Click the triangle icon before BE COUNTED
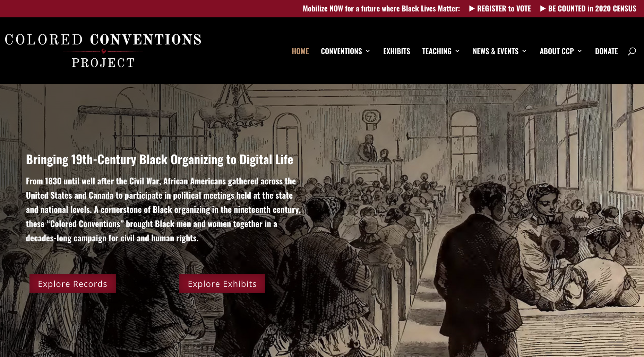 tap(543, 9)
